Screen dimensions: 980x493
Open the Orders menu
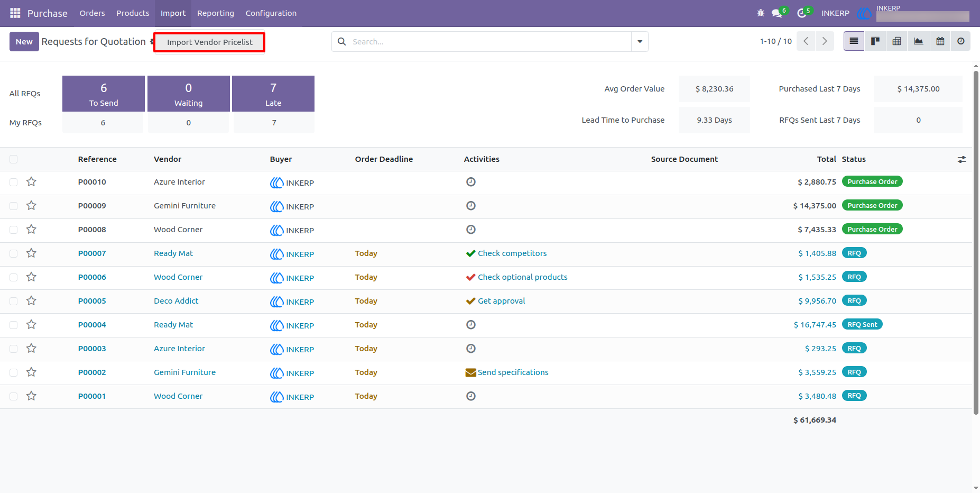[92, 13]
